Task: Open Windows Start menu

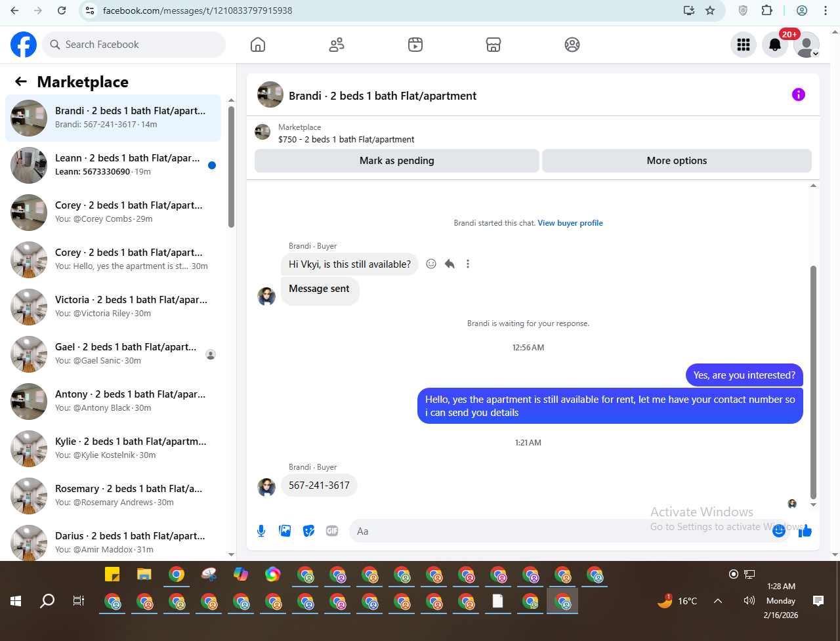Action: [x=16, y=601]
